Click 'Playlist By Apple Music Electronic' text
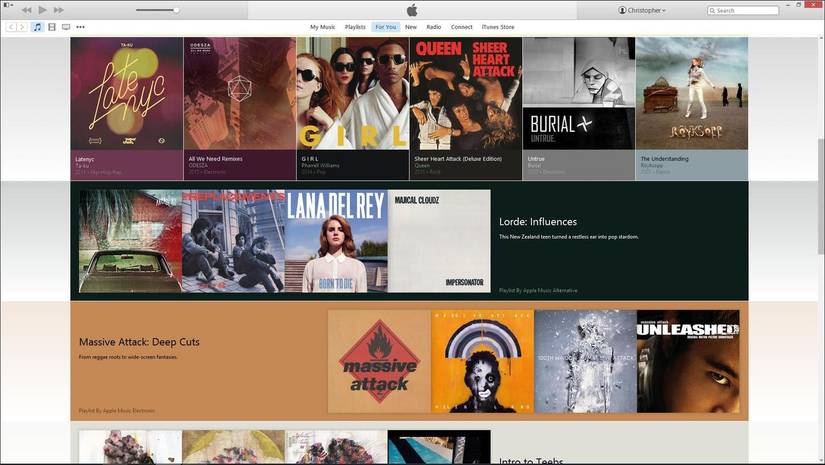Image resolution: width=825 pixels, height=465 pixels. [117, 411]
